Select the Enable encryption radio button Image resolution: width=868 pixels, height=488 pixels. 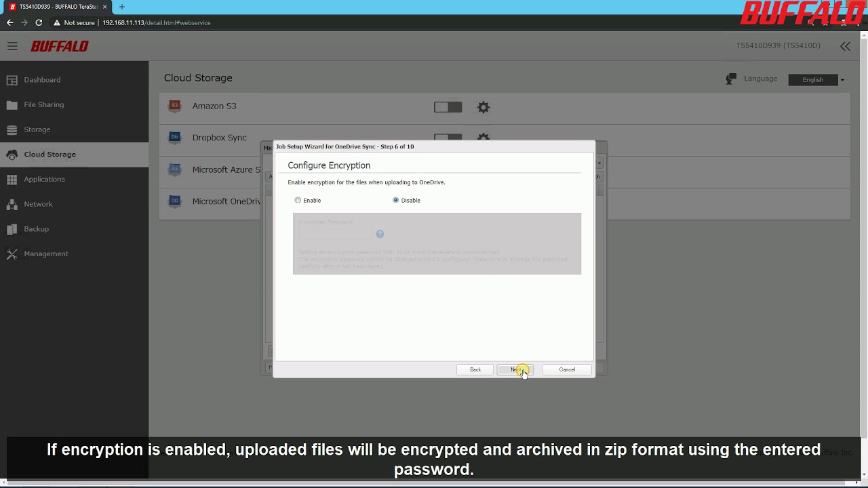[298, 200]
